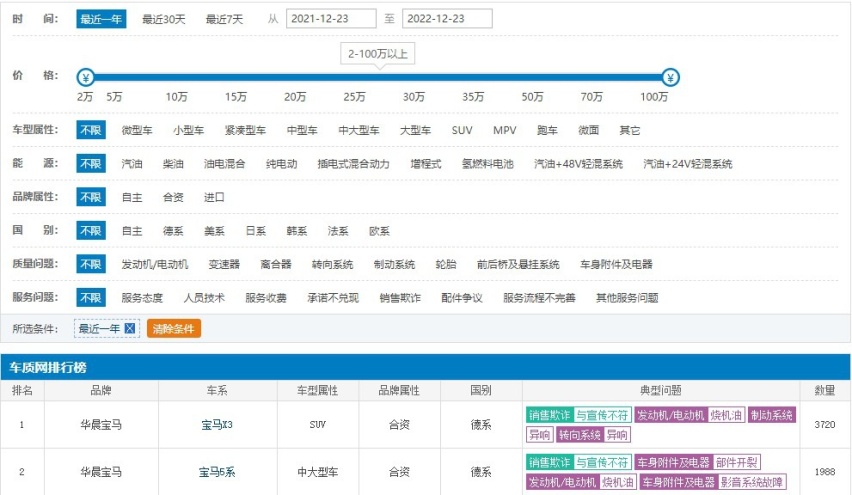Screen dimensions: 852x495
Task: Choose 自主 in 品牌属性 filter row
Action: (132, 197)
